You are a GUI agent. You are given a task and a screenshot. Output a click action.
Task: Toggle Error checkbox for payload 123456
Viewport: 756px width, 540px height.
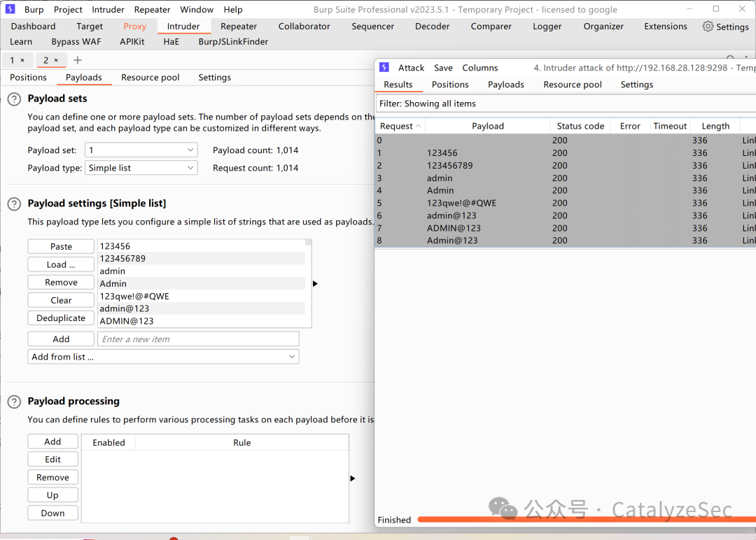(x=630, y=152)
